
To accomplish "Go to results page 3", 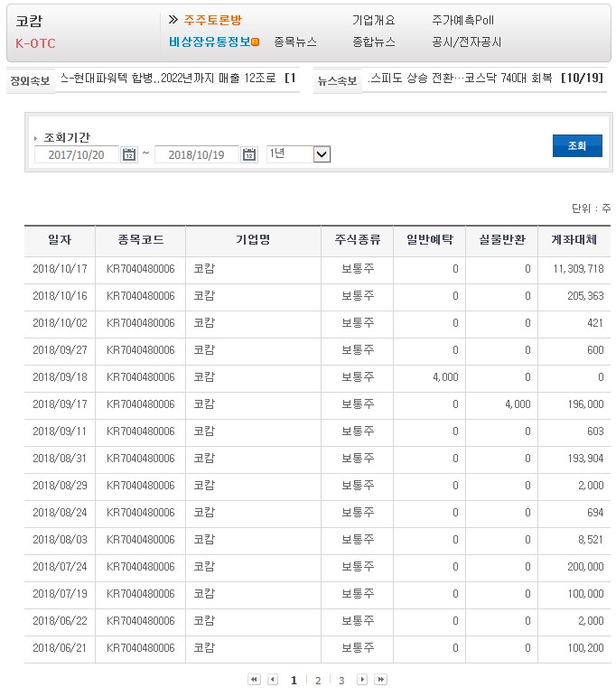I will [341, 680].
